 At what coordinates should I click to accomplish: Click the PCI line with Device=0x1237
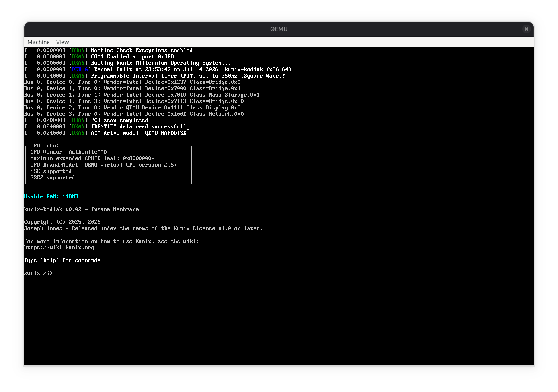click(x=133, y=82)
